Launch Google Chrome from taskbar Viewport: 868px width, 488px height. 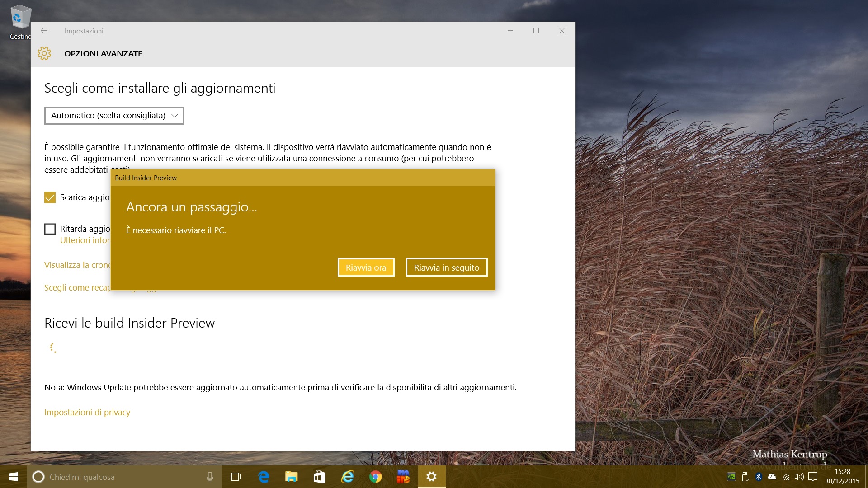[375, 477]
